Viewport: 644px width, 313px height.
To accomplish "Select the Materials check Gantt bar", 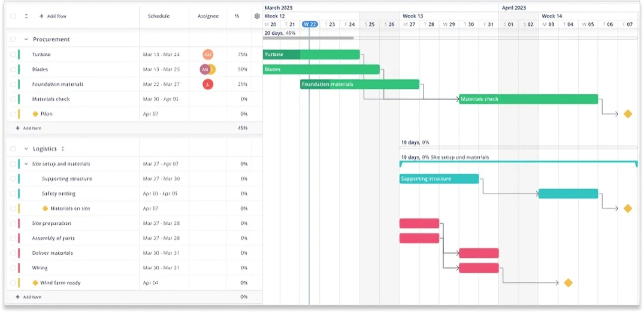I will click(528, 99).
